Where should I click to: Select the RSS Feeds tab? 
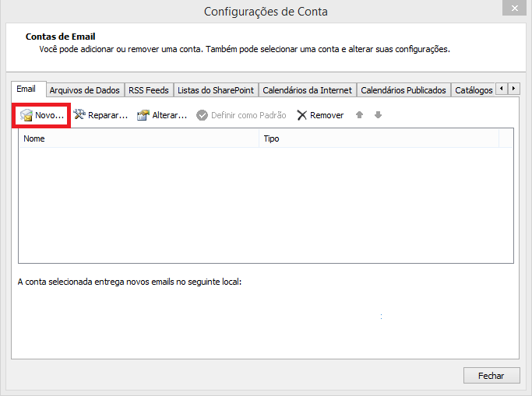pos(147,90)
